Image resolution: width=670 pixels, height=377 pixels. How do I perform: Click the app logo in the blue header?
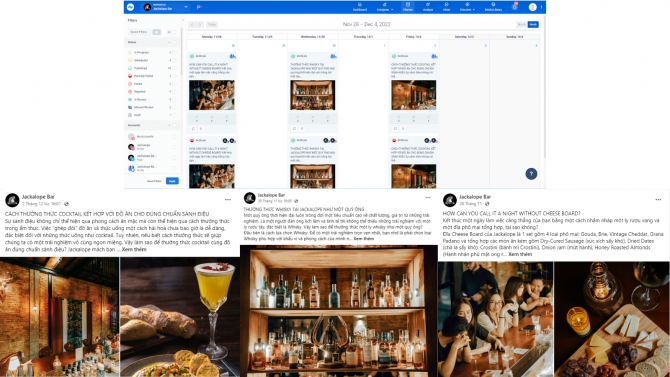point(131,7)
